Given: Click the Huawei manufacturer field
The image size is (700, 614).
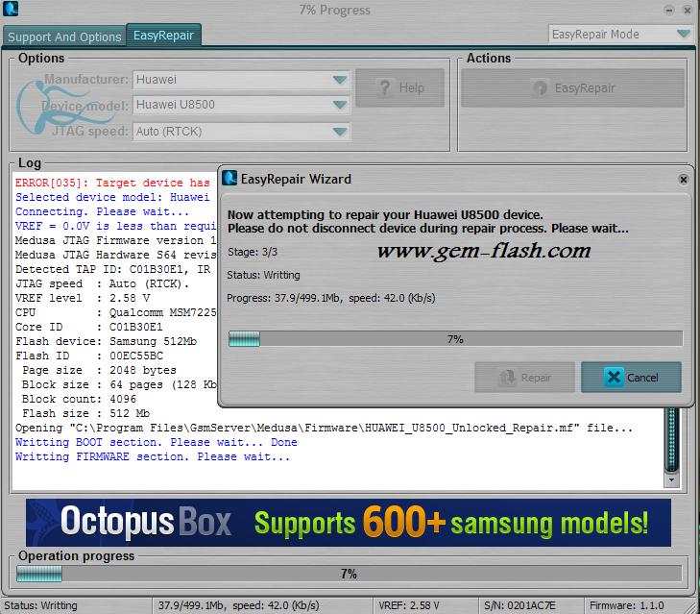Looking at the screenshot, I should pyautogui.click(x=241, y=80).
